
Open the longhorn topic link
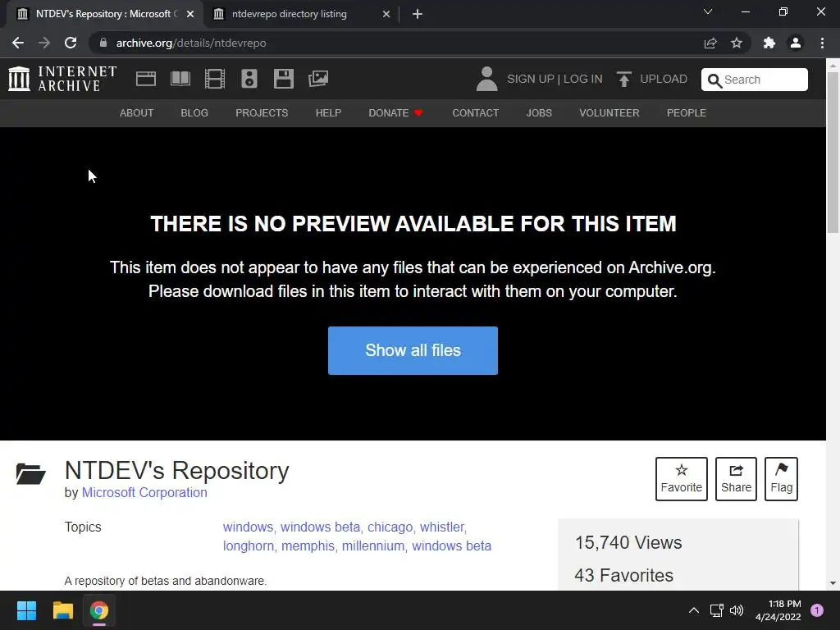click(x=248, y=546)
